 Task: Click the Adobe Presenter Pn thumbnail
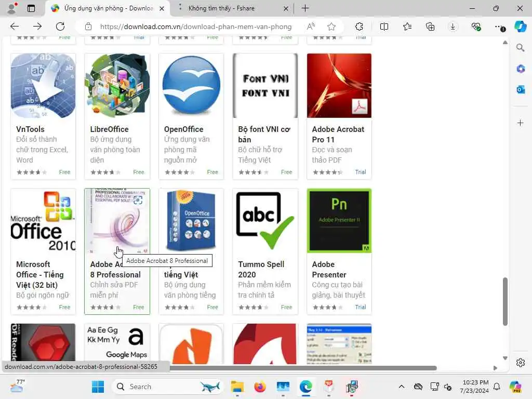[x=339, y=220]
